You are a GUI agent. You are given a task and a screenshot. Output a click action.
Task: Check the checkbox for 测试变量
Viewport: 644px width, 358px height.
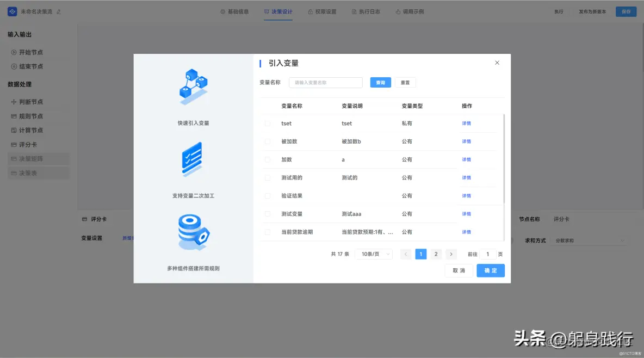pyautogui.click(x=267, y=213)
